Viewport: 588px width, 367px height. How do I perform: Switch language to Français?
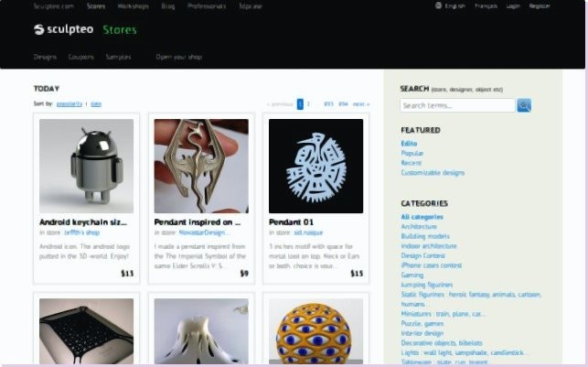(x=486, y=6)
